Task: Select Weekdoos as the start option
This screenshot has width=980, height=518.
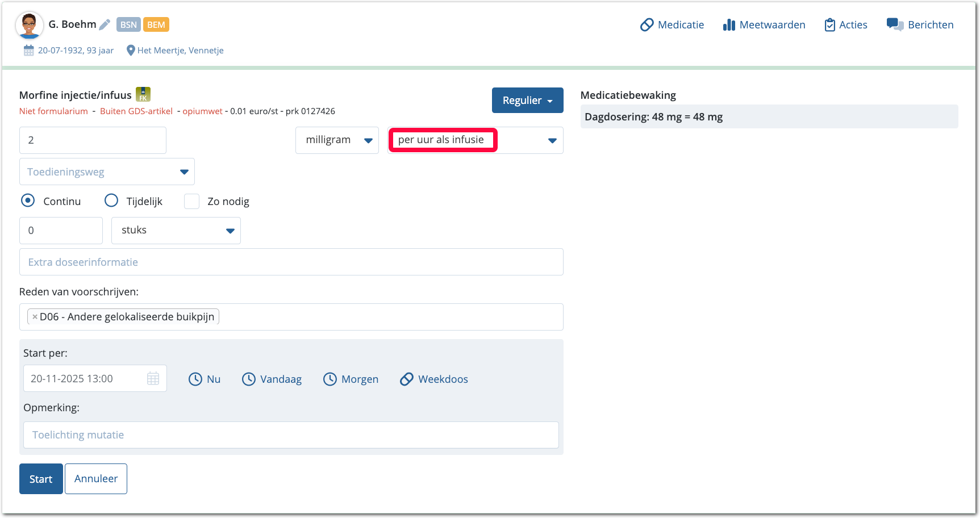Action: click(x=434, y=379)
